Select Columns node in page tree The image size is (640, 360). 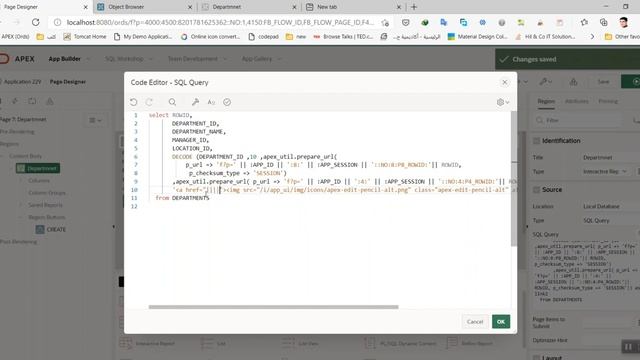point(39,180)
